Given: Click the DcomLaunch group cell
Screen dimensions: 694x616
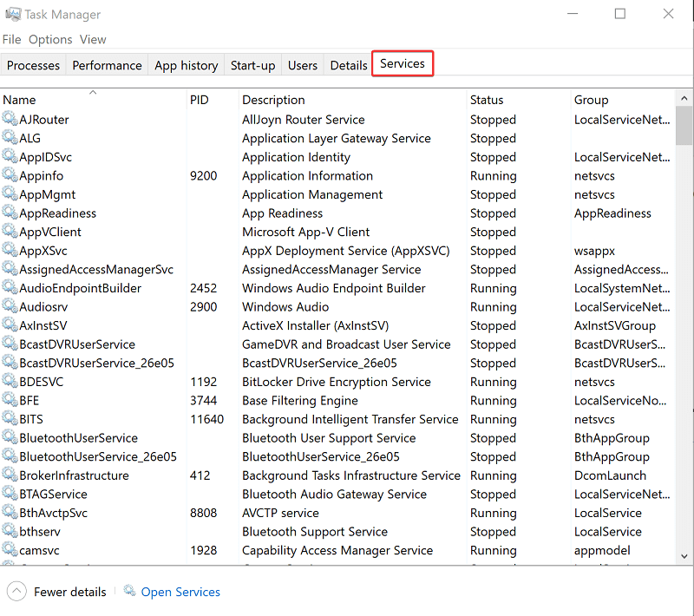Looking at the screenshot, I should pos(611,475).
